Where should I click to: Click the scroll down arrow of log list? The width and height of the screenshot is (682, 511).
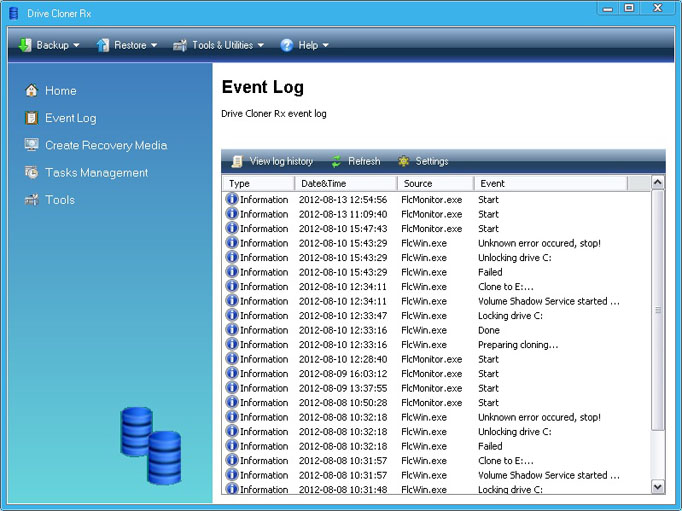click(658, 487)
